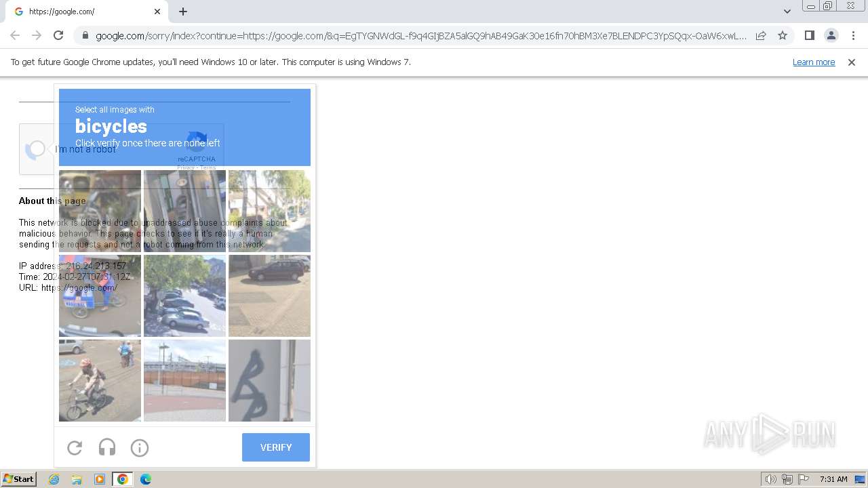This screenshot has width=868, height=488.
Task: Select the grey door entrance tile
Action: 184,211
